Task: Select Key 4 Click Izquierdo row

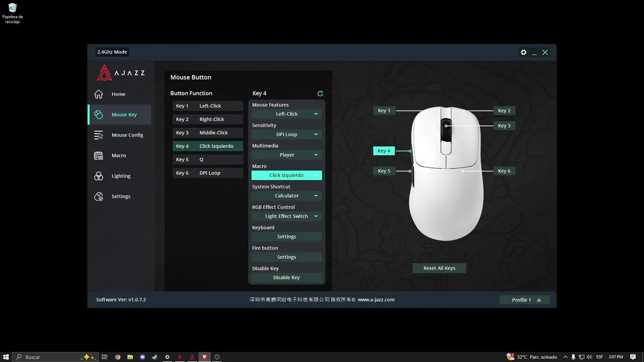Action: tap(208, 146)
